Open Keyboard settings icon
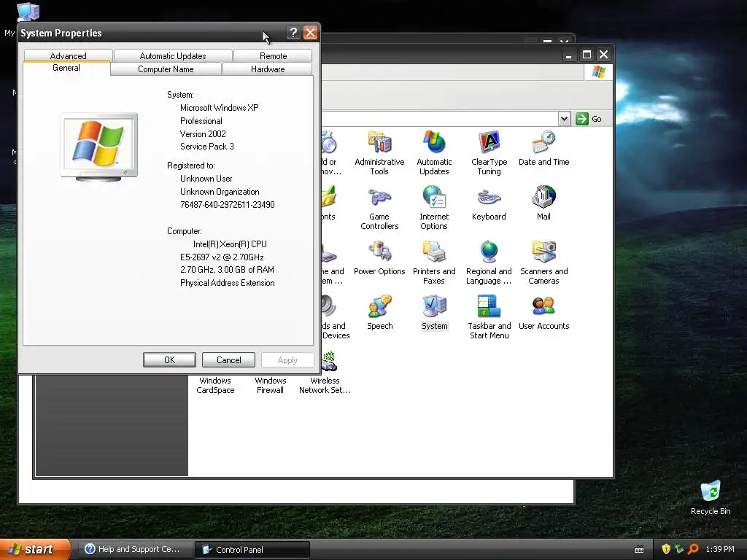 (x=489, y=203)
